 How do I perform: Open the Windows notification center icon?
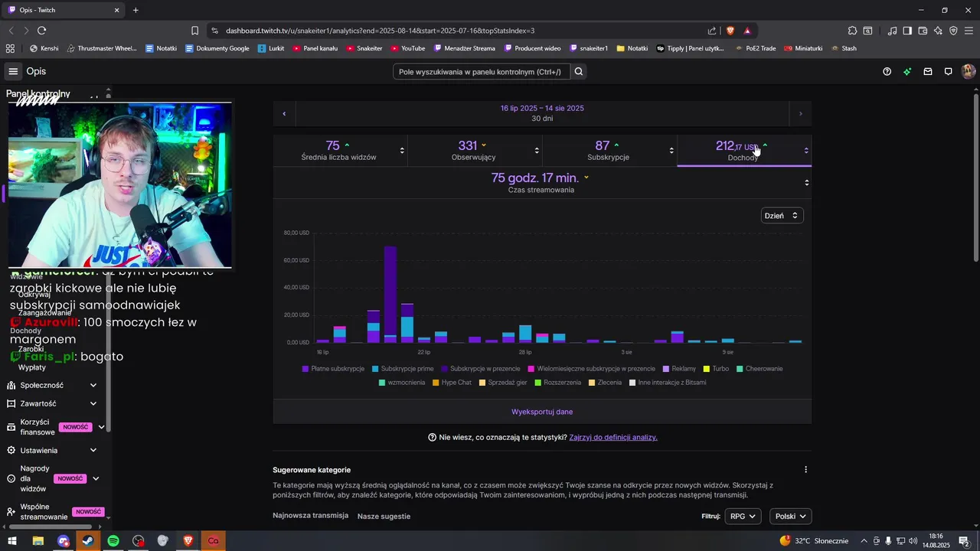(964, 541)
